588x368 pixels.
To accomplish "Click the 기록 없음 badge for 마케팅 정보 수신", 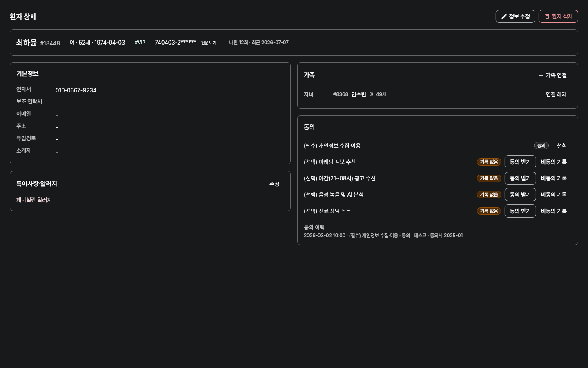I will 489,162.
